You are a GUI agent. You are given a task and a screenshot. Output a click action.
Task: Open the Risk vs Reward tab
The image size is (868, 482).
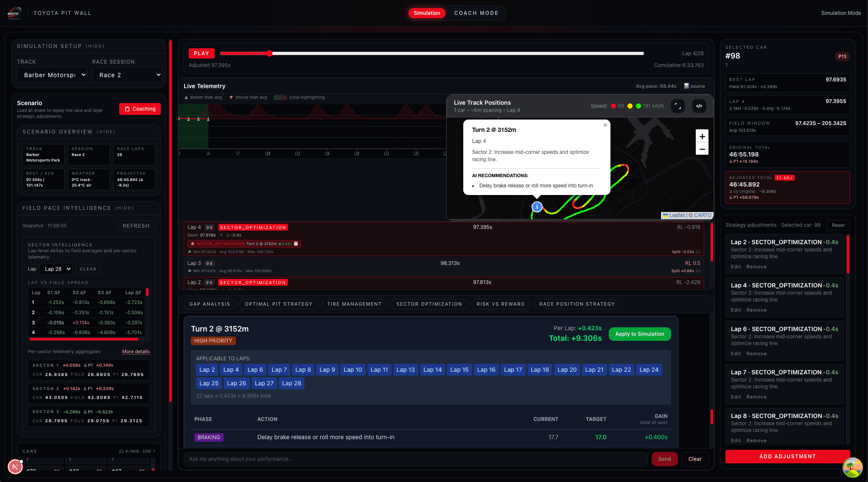(x=501, y=304)
